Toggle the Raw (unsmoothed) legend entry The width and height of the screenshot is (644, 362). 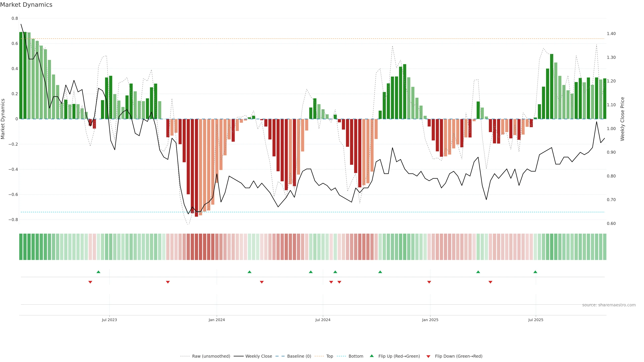click(x=211, y=356)
